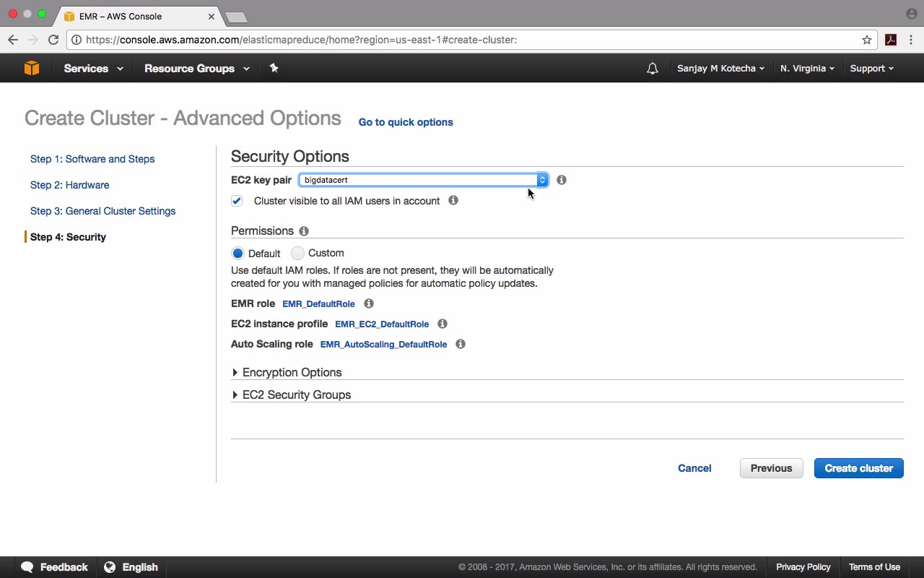This screenshot has height=578, width=924.
Task: Click info icon next to EMR_AutoScaling_DefaultRole
Action: (461, 345)
